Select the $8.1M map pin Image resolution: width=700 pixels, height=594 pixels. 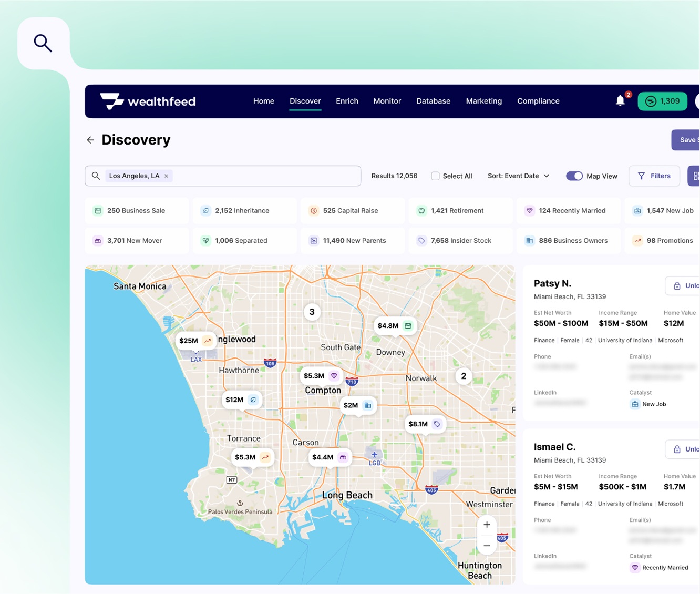[425, 424]
